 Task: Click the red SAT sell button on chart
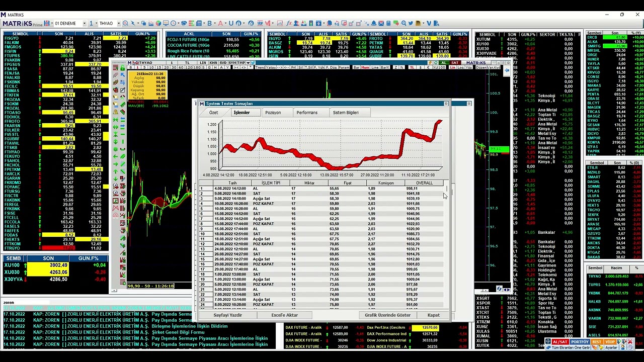pyautogui.click(x=455, y=63)
